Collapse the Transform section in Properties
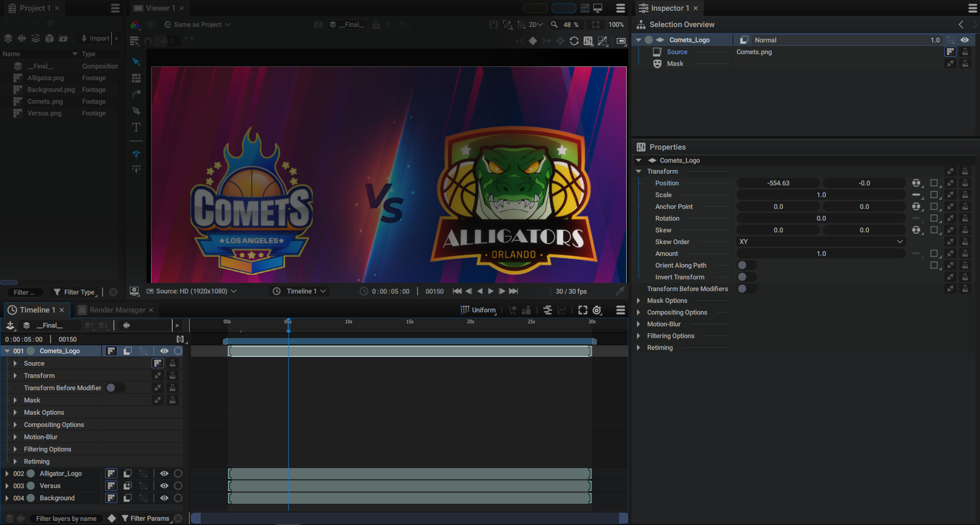The height and width of the screenshot is (525, 980). [x=639, y=172]
